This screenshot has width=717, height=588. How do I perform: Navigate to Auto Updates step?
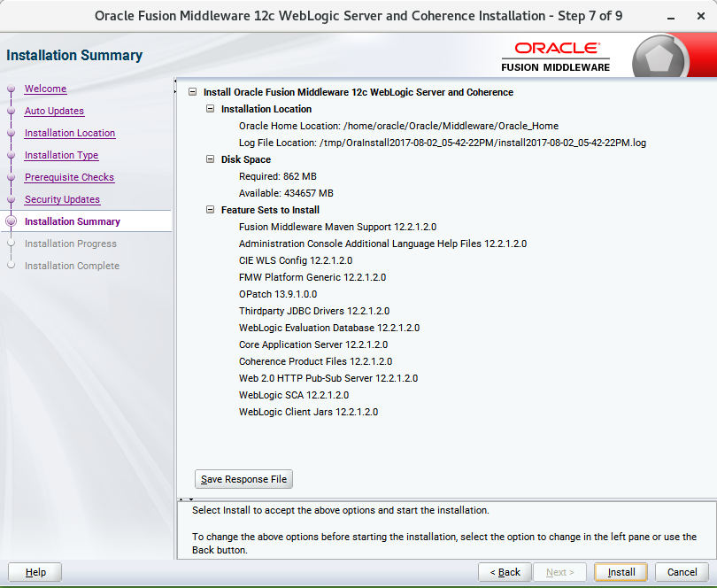tap(54, 111)
